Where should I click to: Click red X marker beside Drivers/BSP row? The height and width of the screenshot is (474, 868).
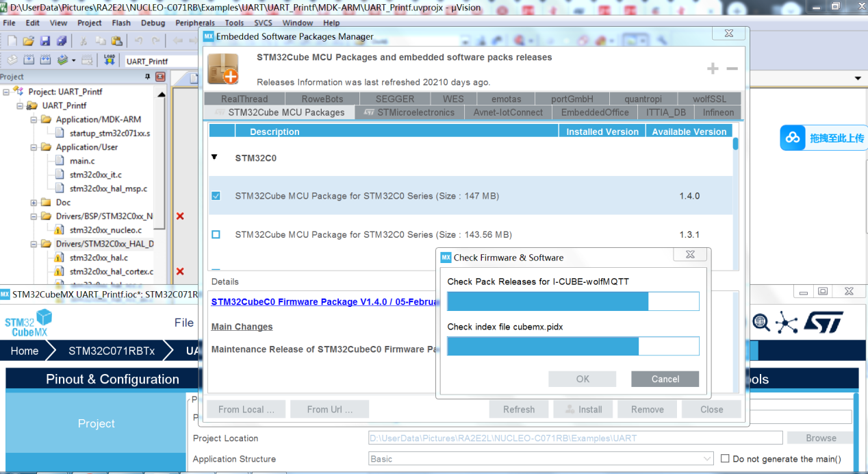[180, 216]
